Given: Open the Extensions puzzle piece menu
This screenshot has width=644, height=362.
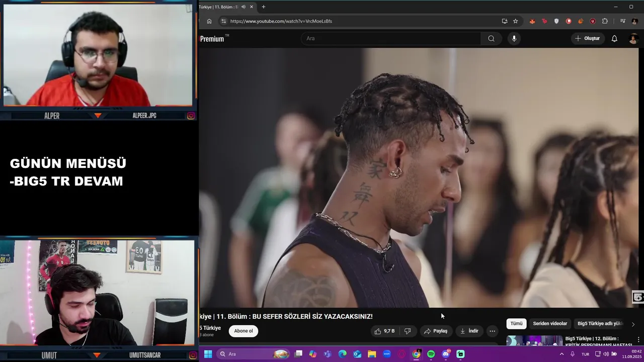Looking at the screenshot, I should point(605,21).
